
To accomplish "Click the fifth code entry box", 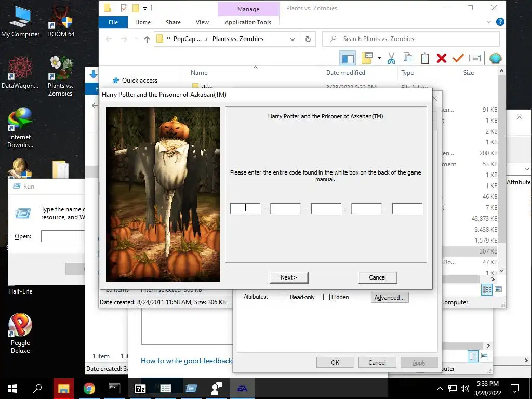I will pos(407,208).
